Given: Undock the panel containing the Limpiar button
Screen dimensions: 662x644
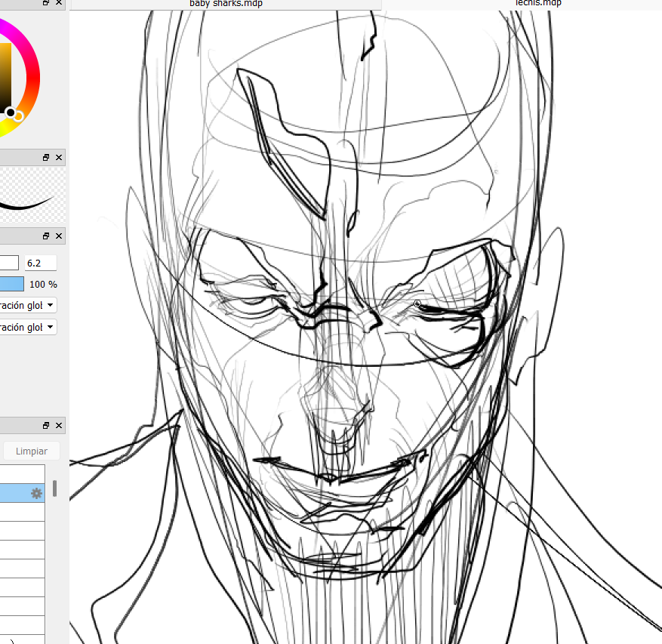Looking at the screenshot, I should click(x=46, y=426).
